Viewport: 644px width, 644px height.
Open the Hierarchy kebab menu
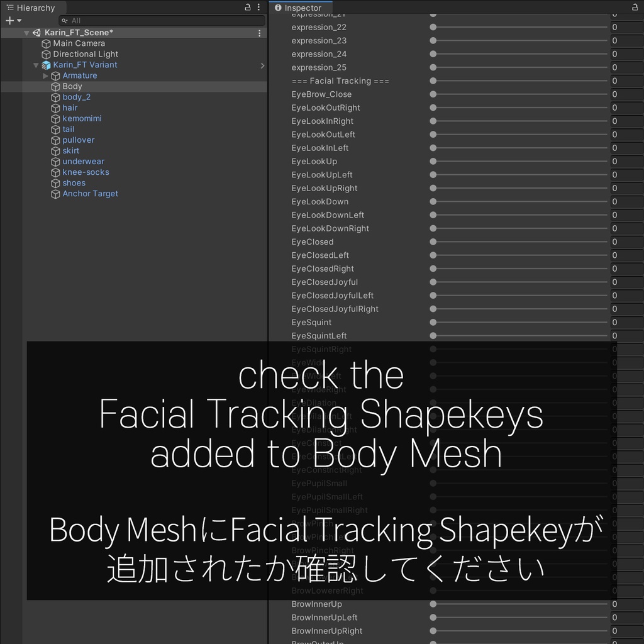258,7
